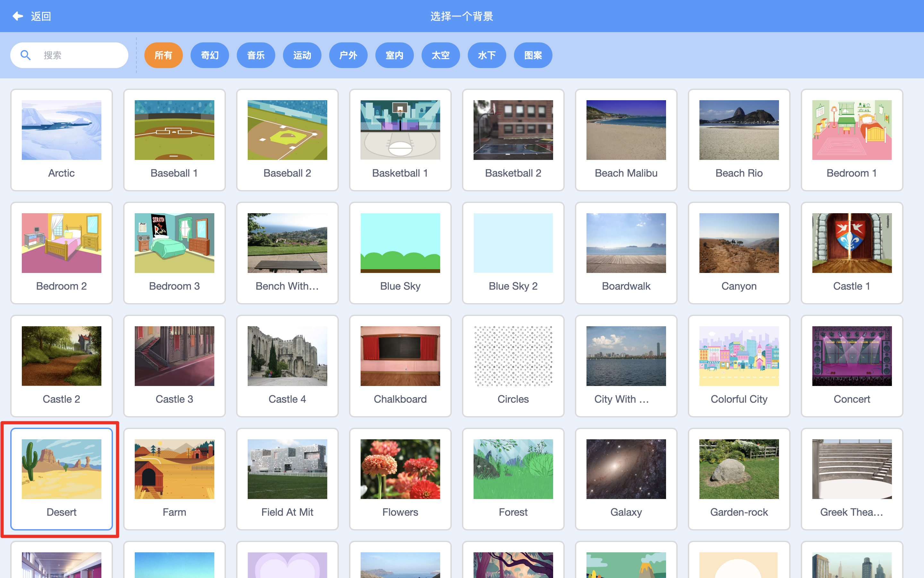
Task: Choose the Beach Malibu backdrop
Action: 626,140
